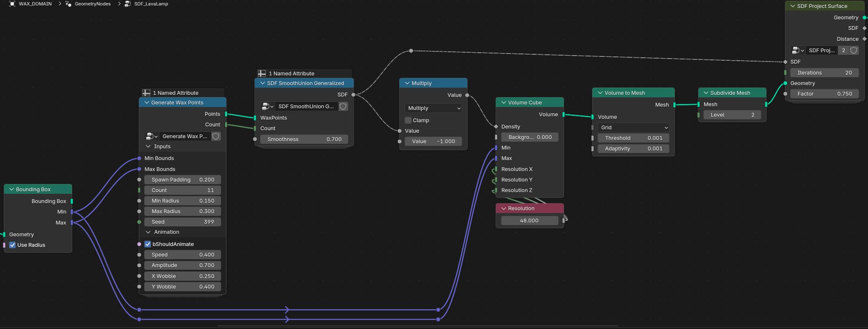Toggle the Use Radius checkbox
The width and height of the screenshot is (868, 329).
(x=13, y=245)
